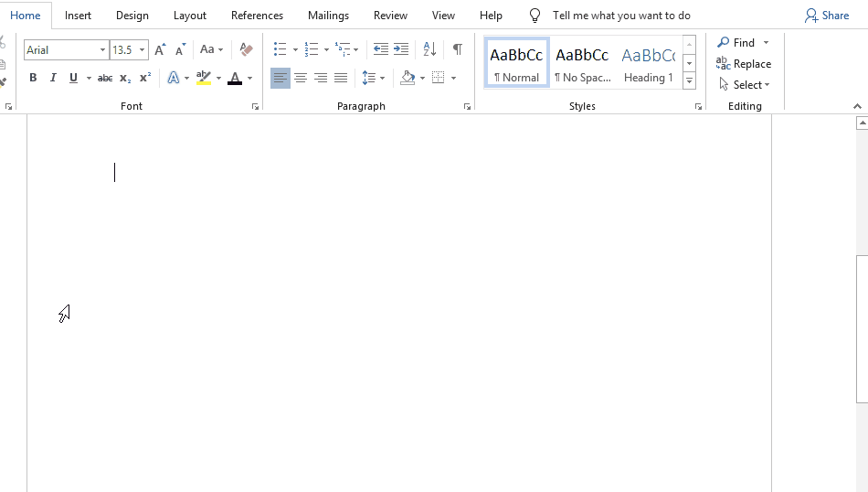Click the Multilevel List icon

click(343, 49)
